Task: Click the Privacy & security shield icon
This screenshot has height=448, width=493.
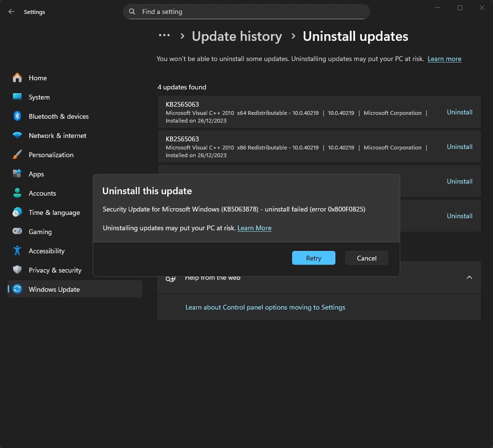Action: (x=17, y=270)
